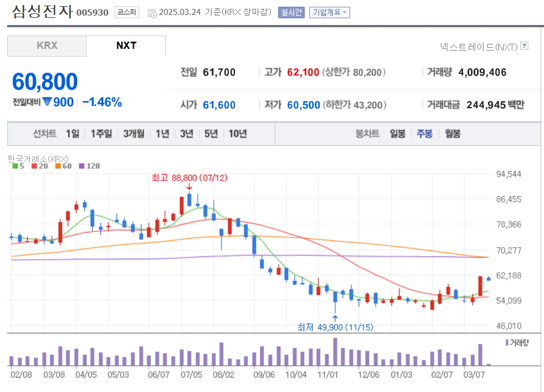Click the 시가 value 61,600
This screenshot has height=392, width=544.
coord(219,105)
